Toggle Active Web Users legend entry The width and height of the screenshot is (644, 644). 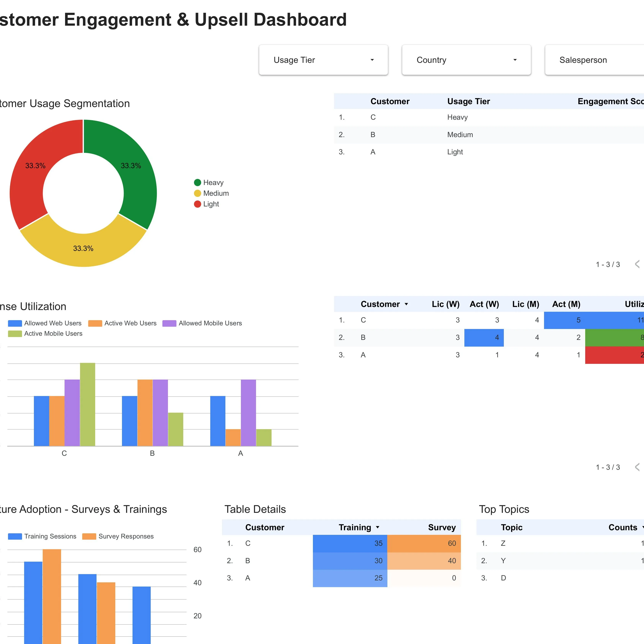pyautogui.click(x=122, y=323)
